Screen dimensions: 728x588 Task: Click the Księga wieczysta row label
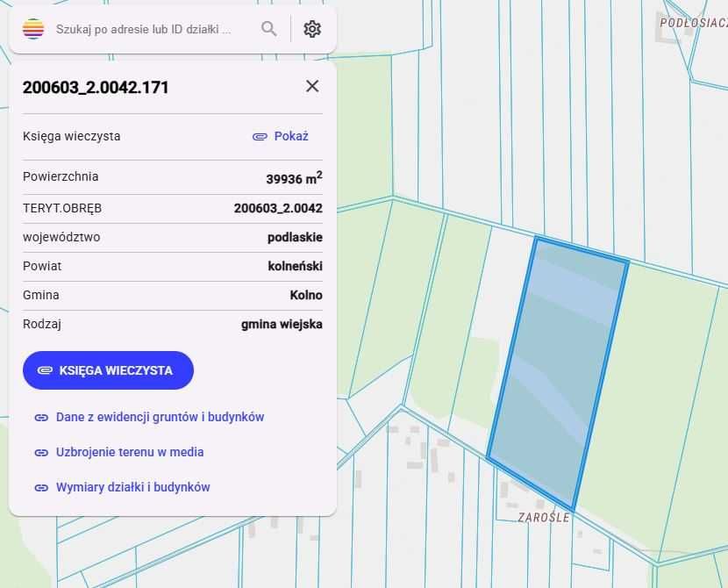tap(72, 136)
